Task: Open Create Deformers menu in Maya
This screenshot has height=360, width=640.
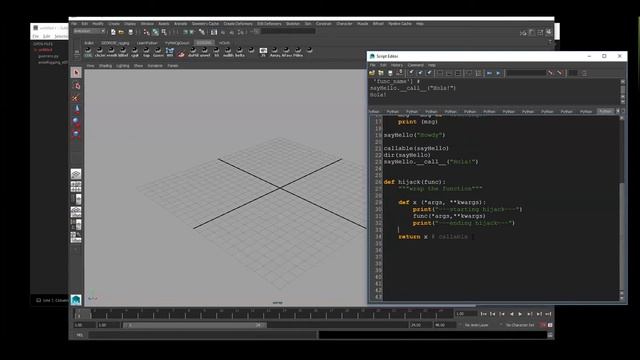Action: (238, 24)
